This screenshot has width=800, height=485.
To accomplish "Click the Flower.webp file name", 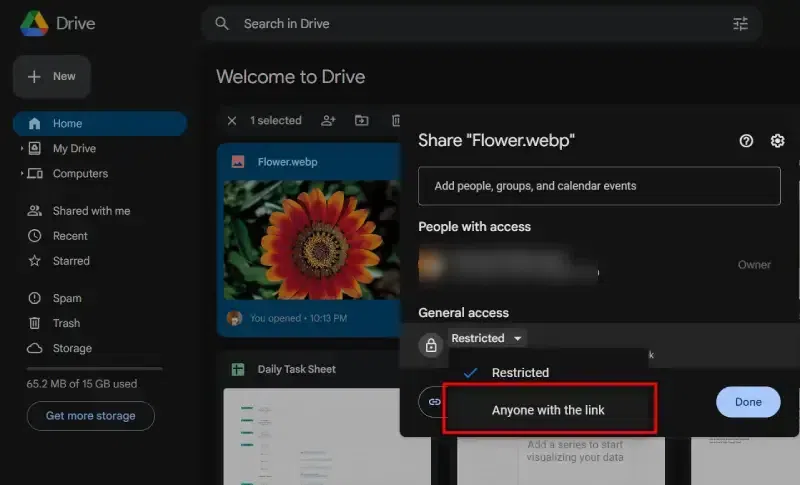I will pyautogui.click(x=287, y=162).
